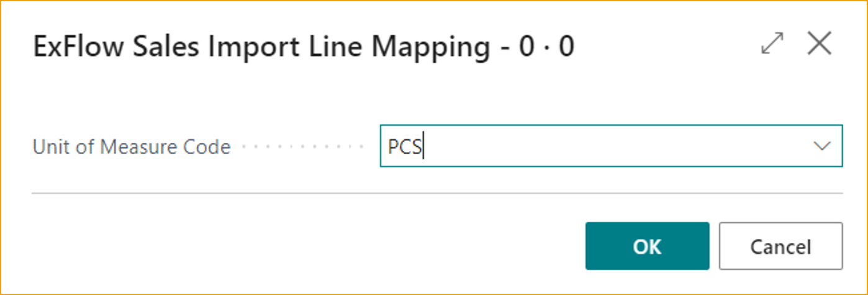868x295 pixels.
Task: Click the Unit of Measure Code label
Action: pos(132,147)
